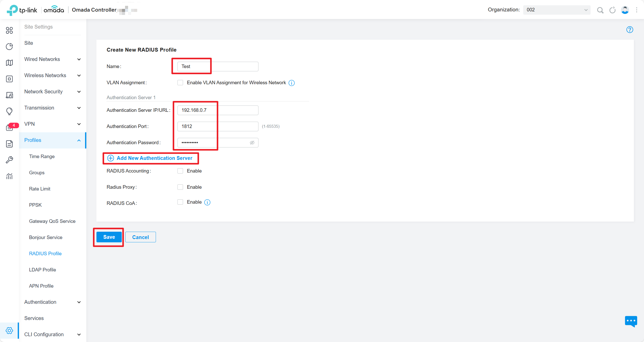Open the Organization dropdown

(557, 10)
